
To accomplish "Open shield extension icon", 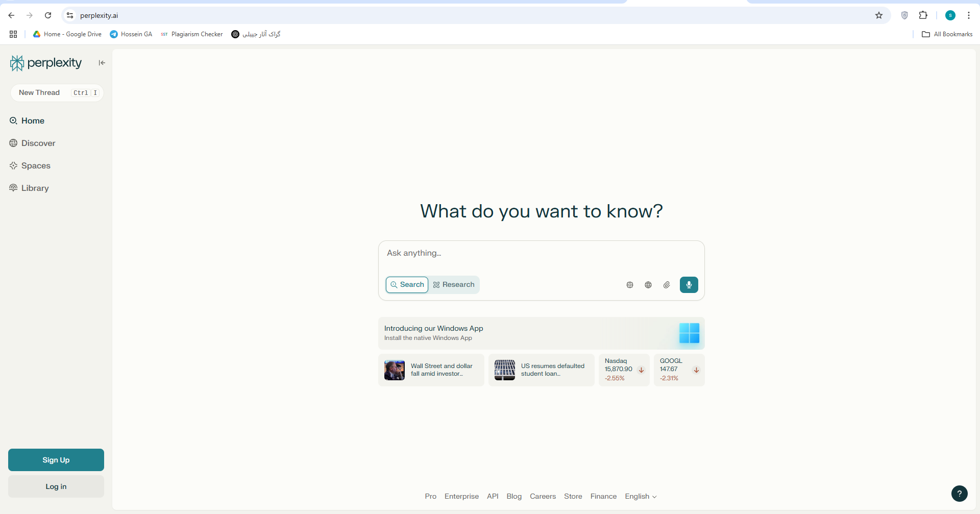I will (904, 15).
